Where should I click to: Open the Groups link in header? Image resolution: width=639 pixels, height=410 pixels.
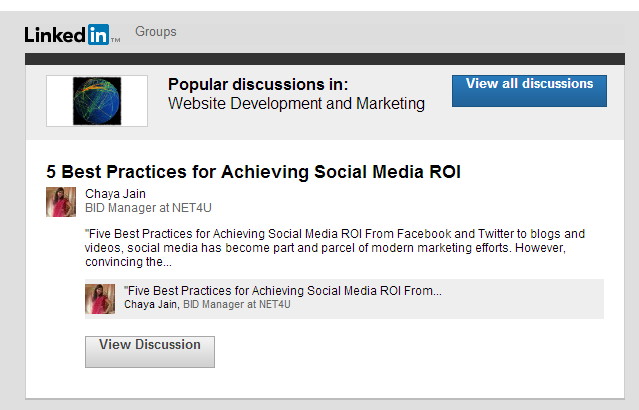155,32
